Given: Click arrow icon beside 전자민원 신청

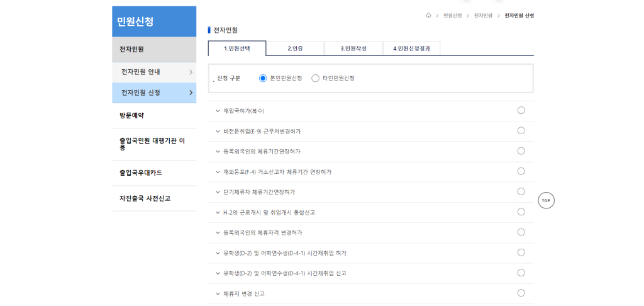Looking at the screenshot, I should (191, 93).
